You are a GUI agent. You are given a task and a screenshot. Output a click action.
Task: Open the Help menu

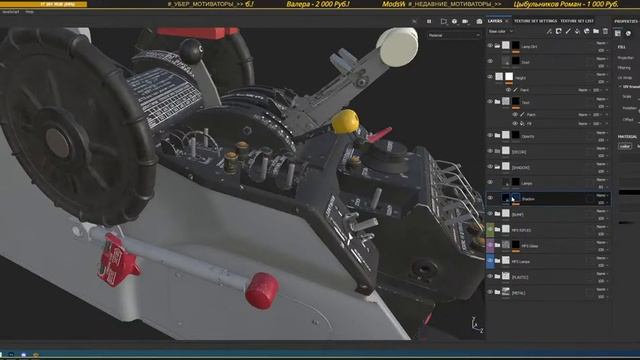coord(29,12)
